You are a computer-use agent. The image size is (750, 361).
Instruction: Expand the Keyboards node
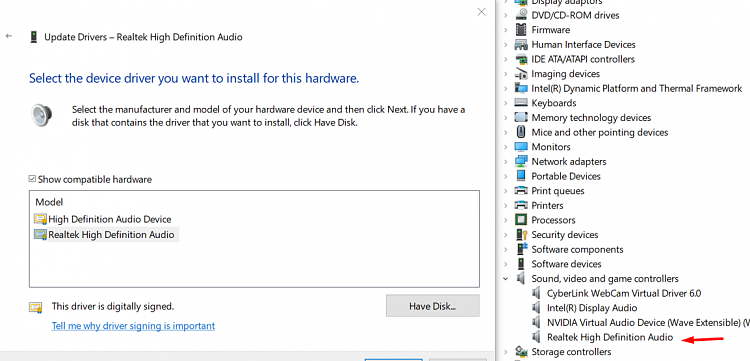pos(506,103)
